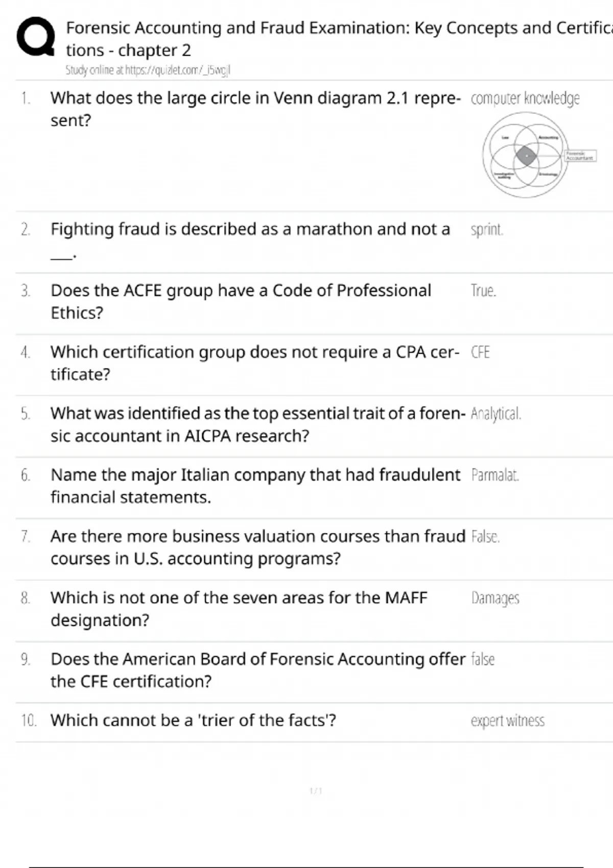Select the Italian company fraud question
The width and height of the screenshot is (613, 868).
[255, 486]
